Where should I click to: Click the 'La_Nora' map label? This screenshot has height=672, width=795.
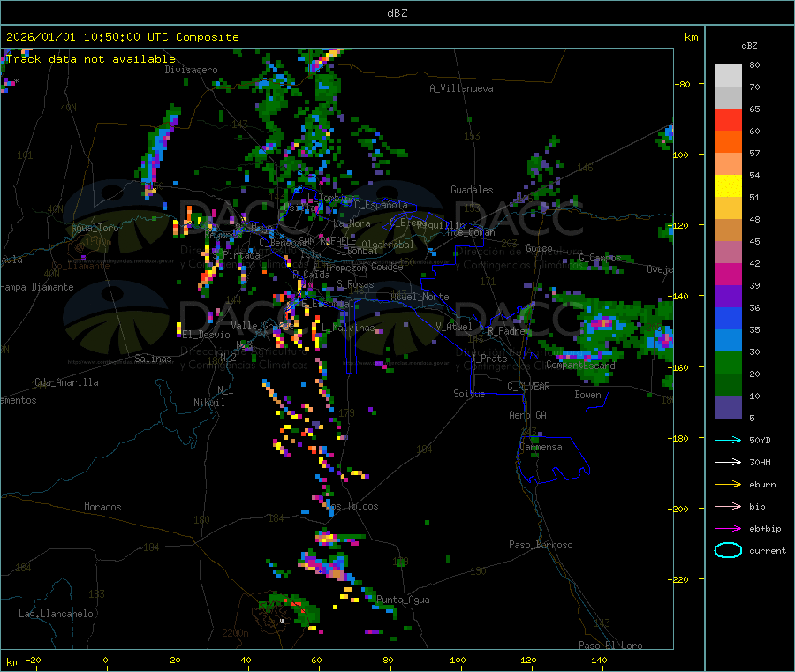pyautogui.click(x=352, y=223)
